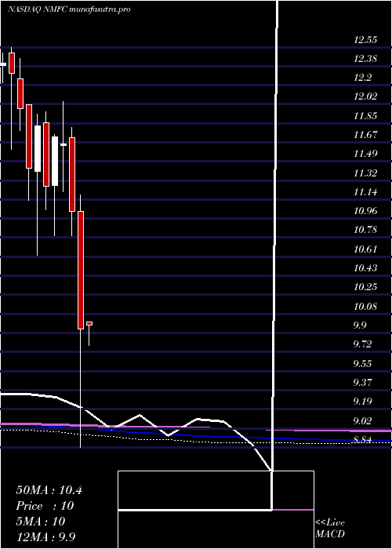392x549 pixels.
Task: Click the 11.14 price axis label
Action: click(365, 192)
